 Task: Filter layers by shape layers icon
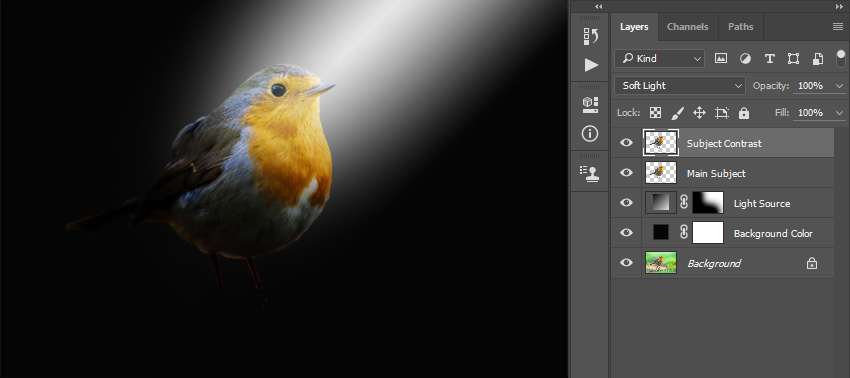793,59
